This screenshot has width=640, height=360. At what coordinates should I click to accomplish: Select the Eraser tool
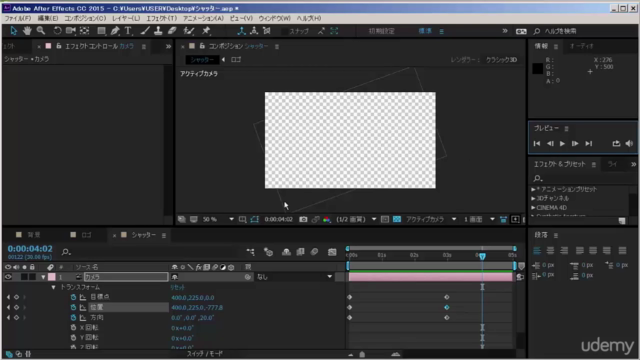pos(172,31)
